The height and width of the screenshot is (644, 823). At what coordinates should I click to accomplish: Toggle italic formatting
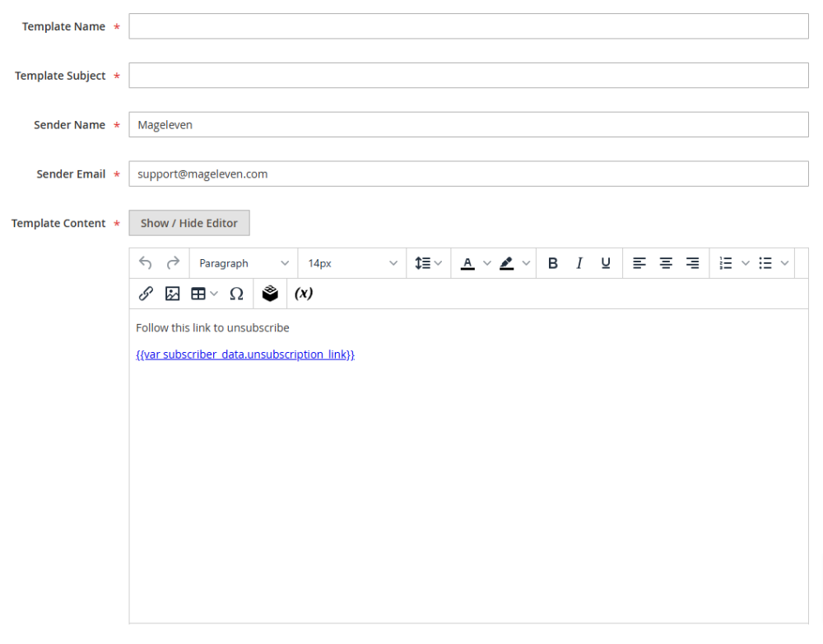point(579,262)
